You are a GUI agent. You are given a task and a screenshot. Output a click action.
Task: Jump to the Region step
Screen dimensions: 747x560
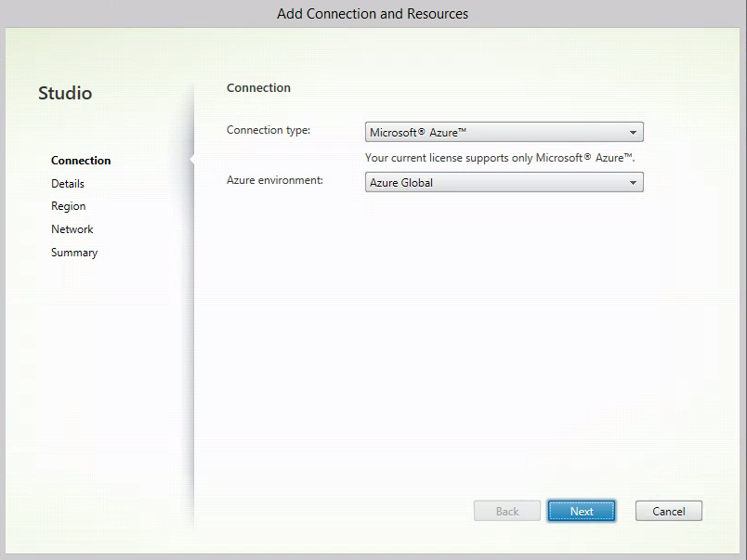pos(69,206)
